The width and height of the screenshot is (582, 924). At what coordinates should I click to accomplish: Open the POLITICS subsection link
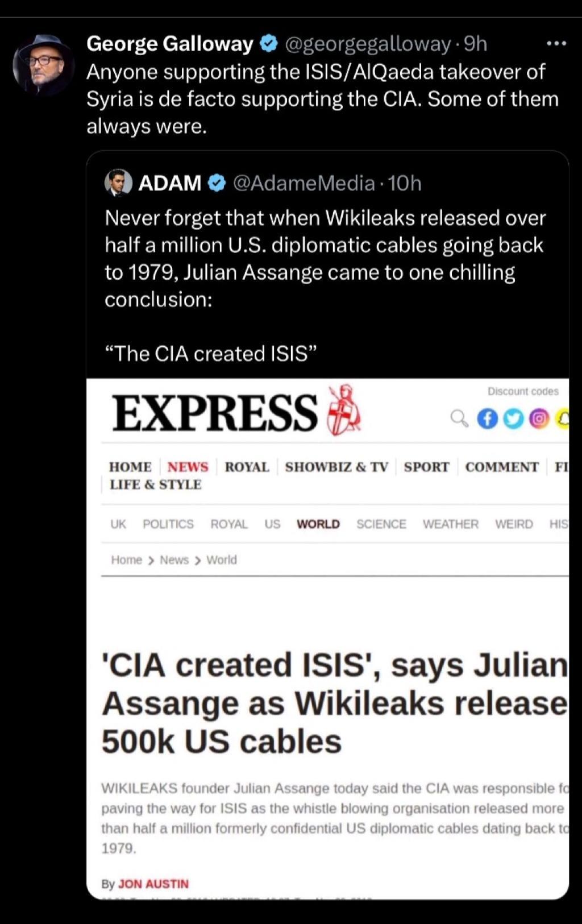point(168,524)
